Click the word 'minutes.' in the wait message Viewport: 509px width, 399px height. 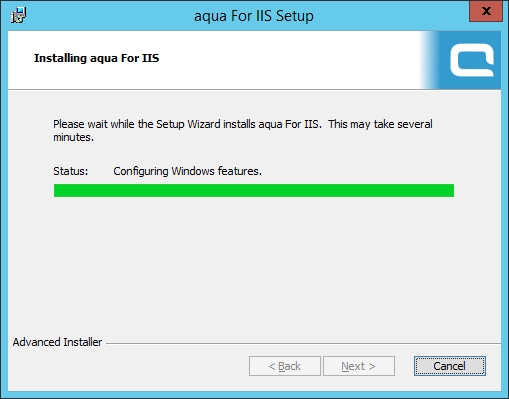click(x=73, y=137)
